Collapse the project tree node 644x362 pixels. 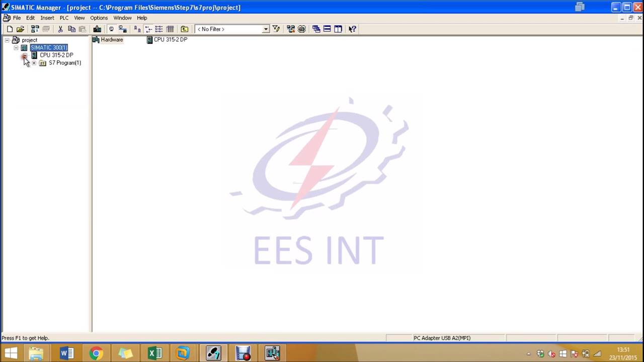7,40
